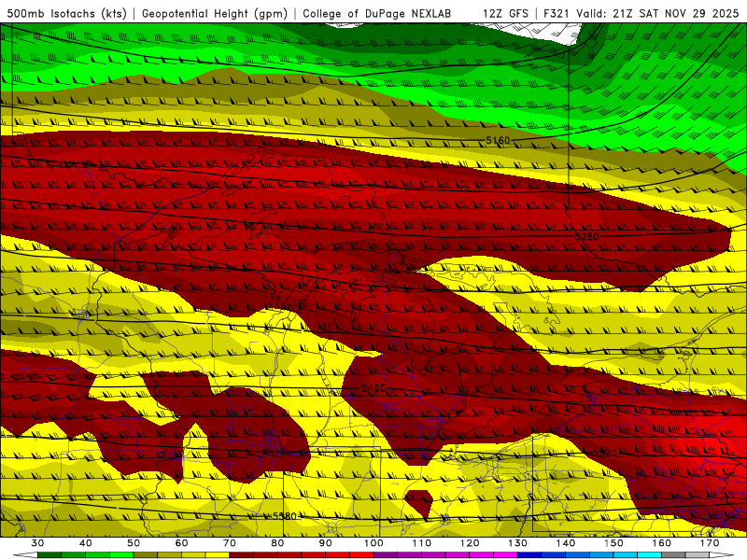The height and width of the screenshot is (560, 747).
Task: Click the dark maroon 70-75 kt legend swatch
Action: coord(242,555)
